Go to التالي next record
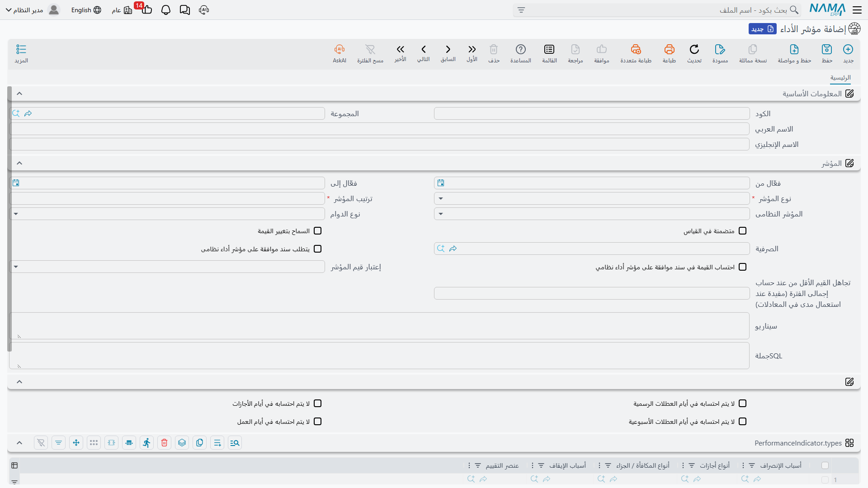This screenshot has width=868, height=488. coord(424,49)
